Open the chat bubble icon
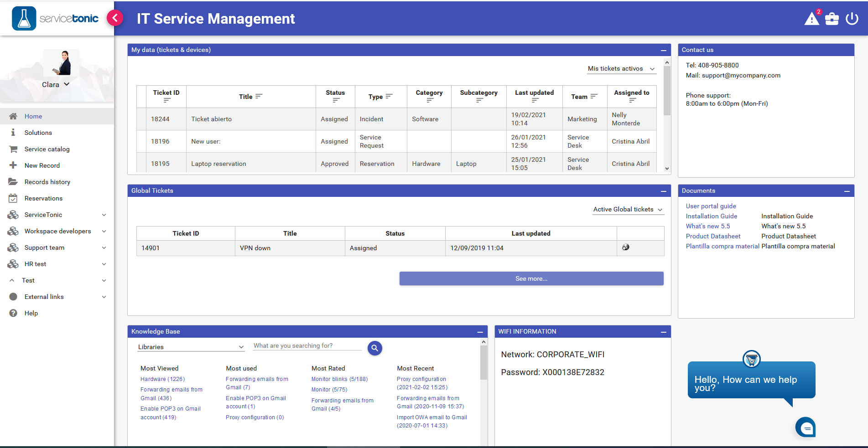This screenshot has height=448, width=868. (806, 428)
